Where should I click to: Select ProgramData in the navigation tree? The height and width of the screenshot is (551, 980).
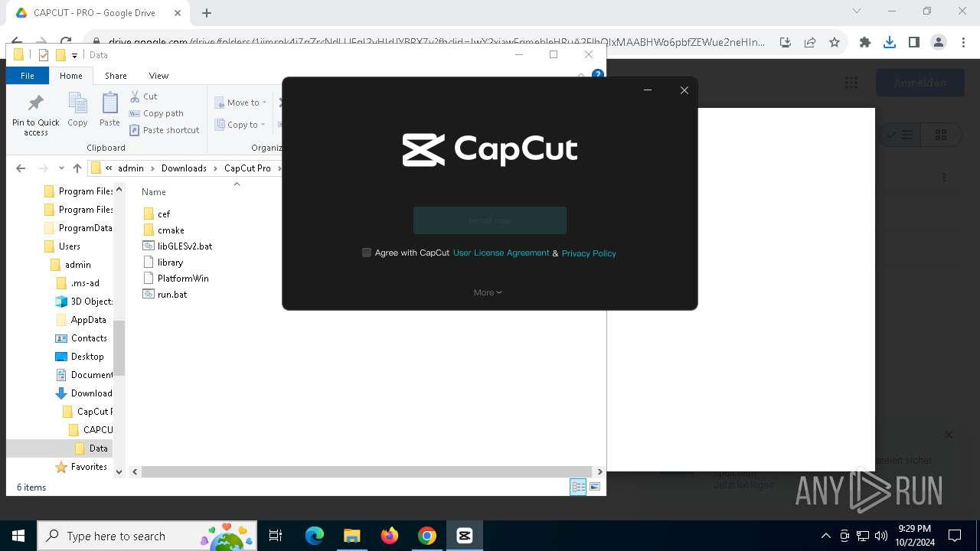coord(78,228)
